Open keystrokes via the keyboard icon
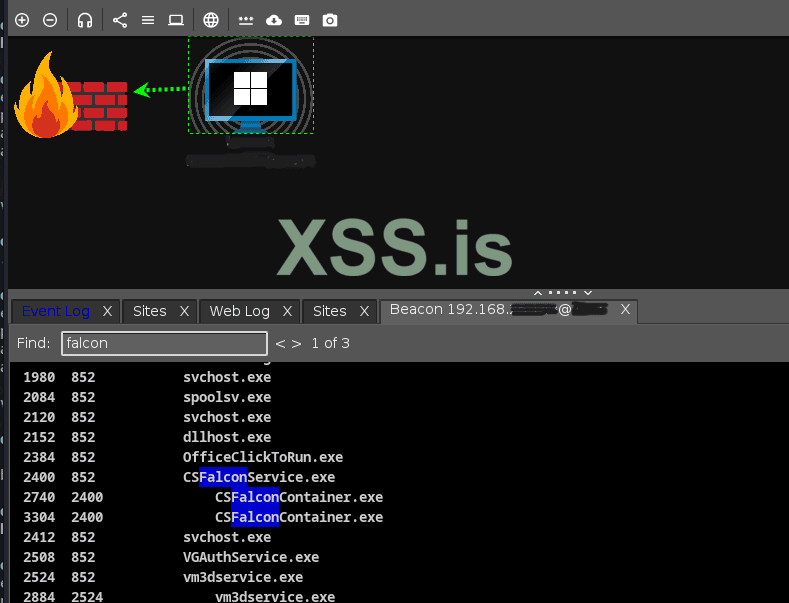The width and height of the screenshot is (789, 603). tap(302, 20)
